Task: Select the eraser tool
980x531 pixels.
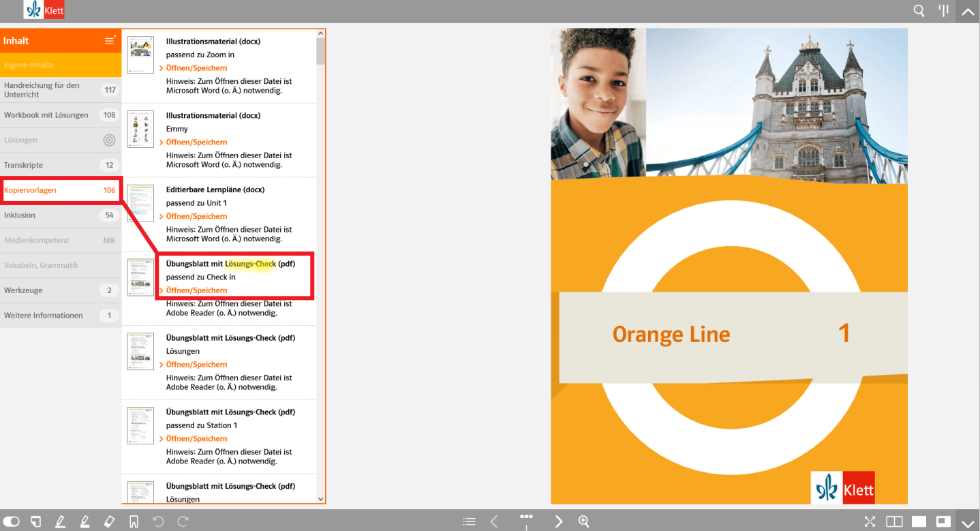Action: click(109, 521)
